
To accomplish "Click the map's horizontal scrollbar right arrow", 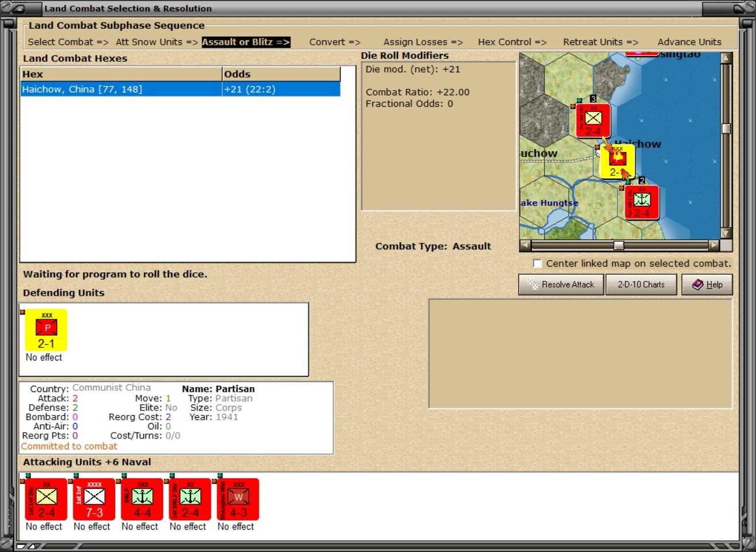I will pos(714,245).
